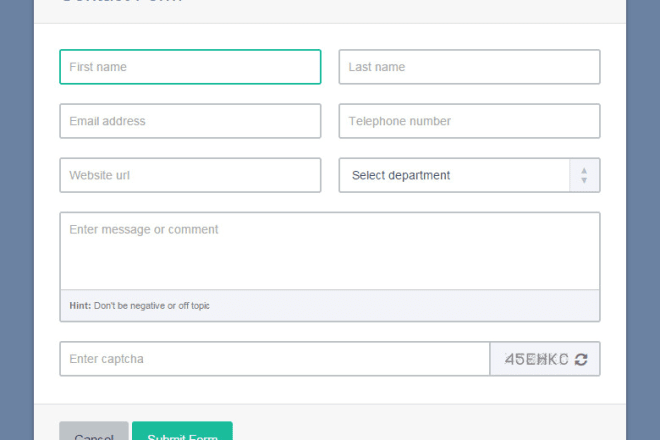The width and height of the screenshot is (660, 440).
Task: Click the Hint text below message box
Action: pos(139,306)
